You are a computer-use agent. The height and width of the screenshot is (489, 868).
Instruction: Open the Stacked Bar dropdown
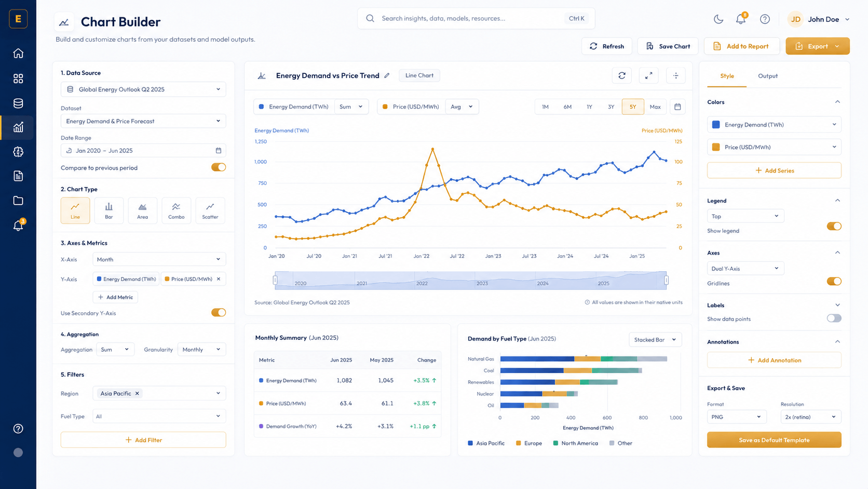coord(655,340)
